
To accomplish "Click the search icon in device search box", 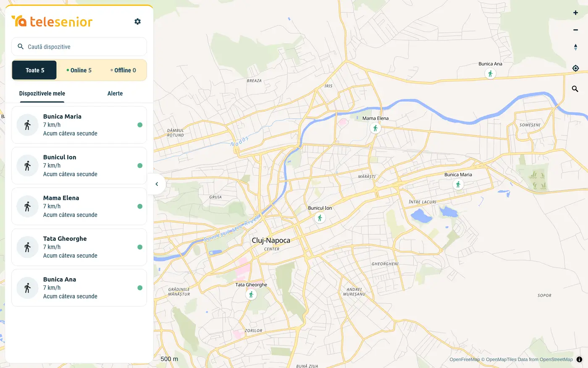I will (x=21, y=47).
